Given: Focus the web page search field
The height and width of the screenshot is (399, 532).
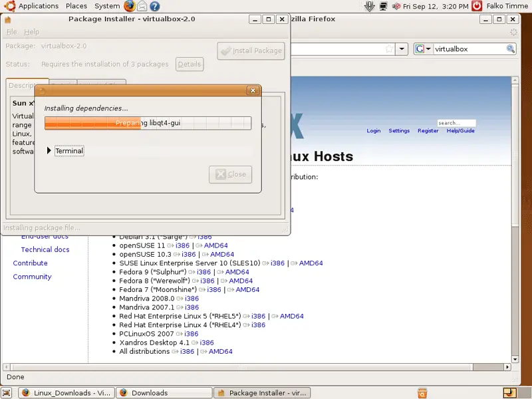Looking at the screenshot, I should (x=456, y=123).
